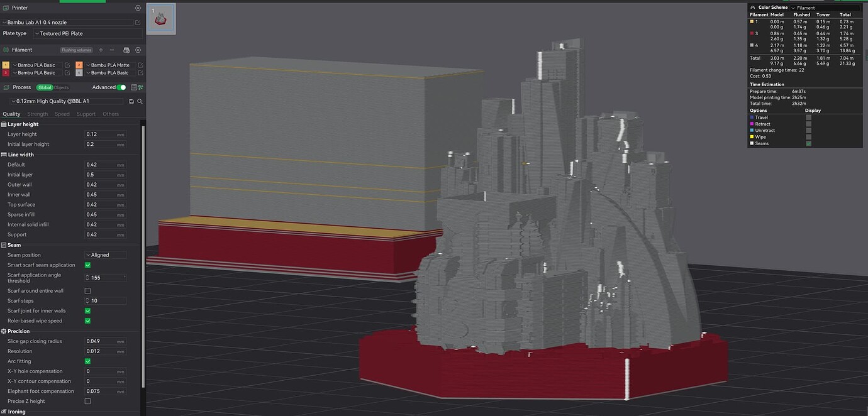Switch to the Others tab

click(x=111, y=114)
